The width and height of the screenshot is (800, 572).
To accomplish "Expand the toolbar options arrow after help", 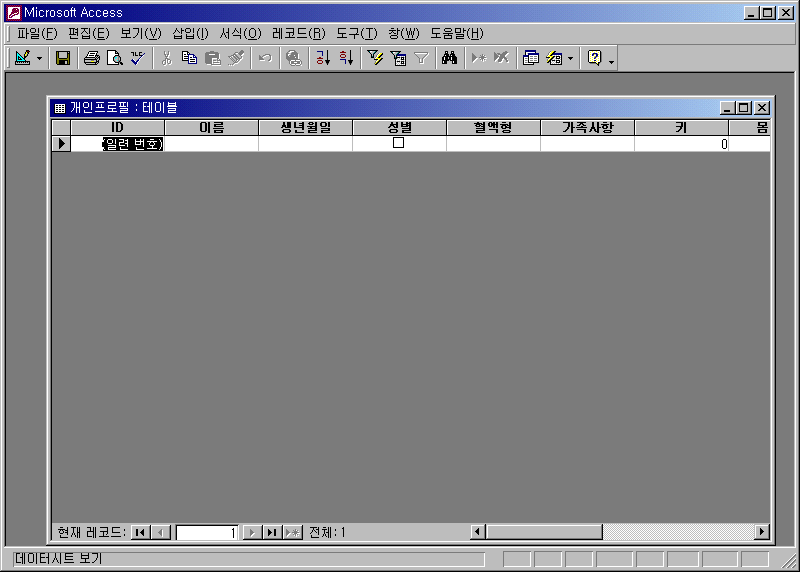I will click(x=611, y=61).
